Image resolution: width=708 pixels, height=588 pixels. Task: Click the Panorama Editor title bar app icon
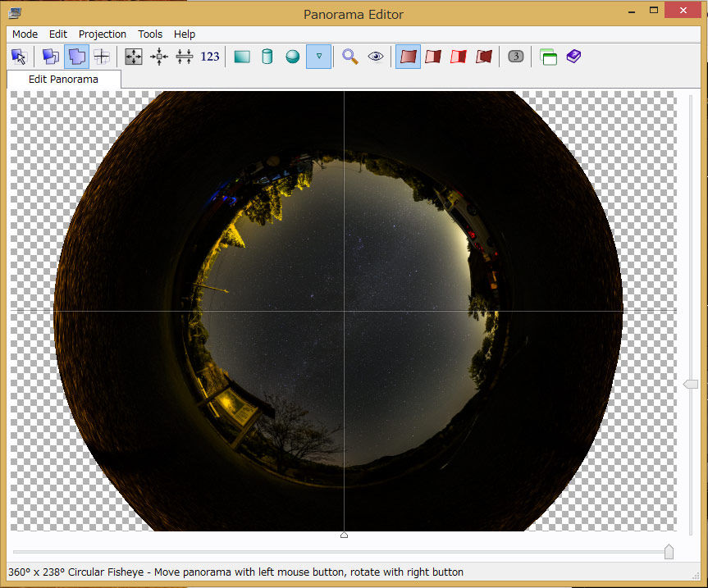pos(15,13)
